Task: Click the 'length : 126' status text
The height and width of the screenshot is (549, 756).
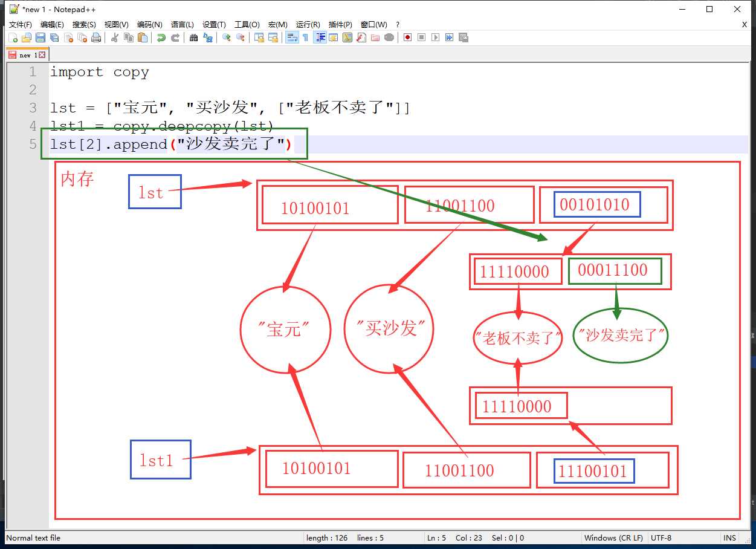Action: [x=328, y=538]
